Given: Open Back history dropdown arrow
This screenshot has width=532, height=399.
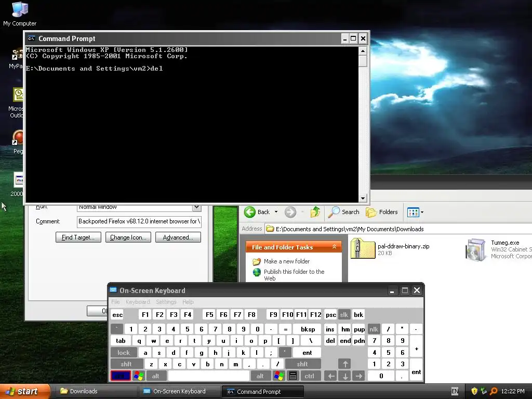Looking at the screenshot, I should [276, 212].
